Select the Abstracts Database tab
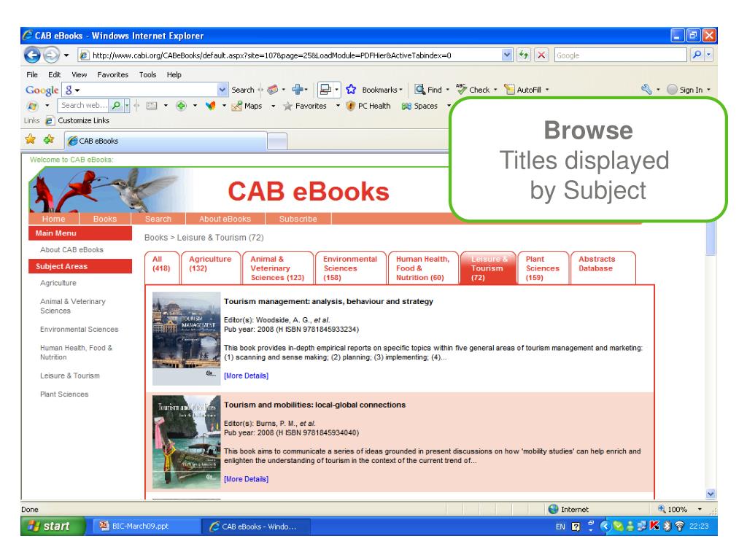 (603, 268)
